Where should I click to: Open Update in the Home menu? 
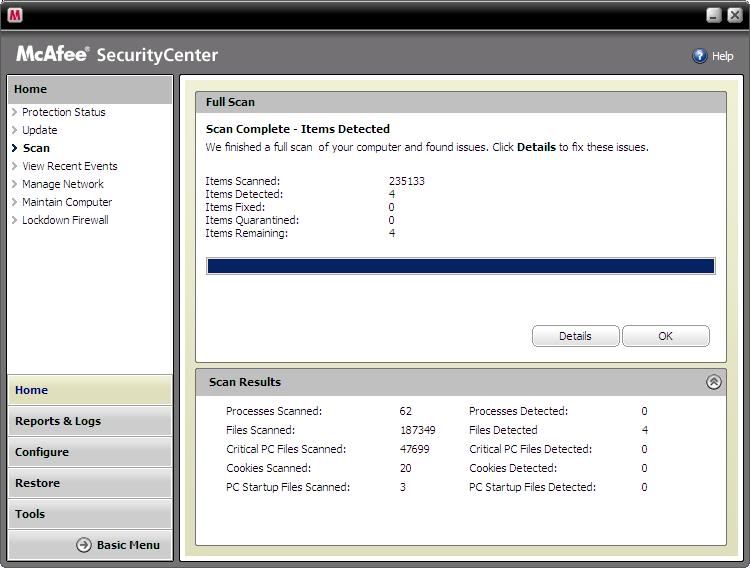40,130
